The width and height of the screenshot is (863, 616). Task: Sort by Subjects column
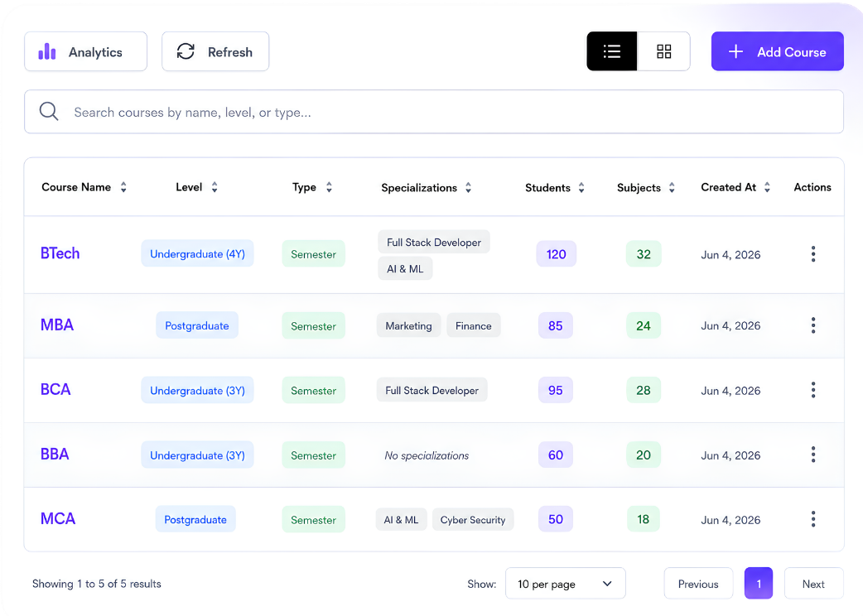point(646,188)
